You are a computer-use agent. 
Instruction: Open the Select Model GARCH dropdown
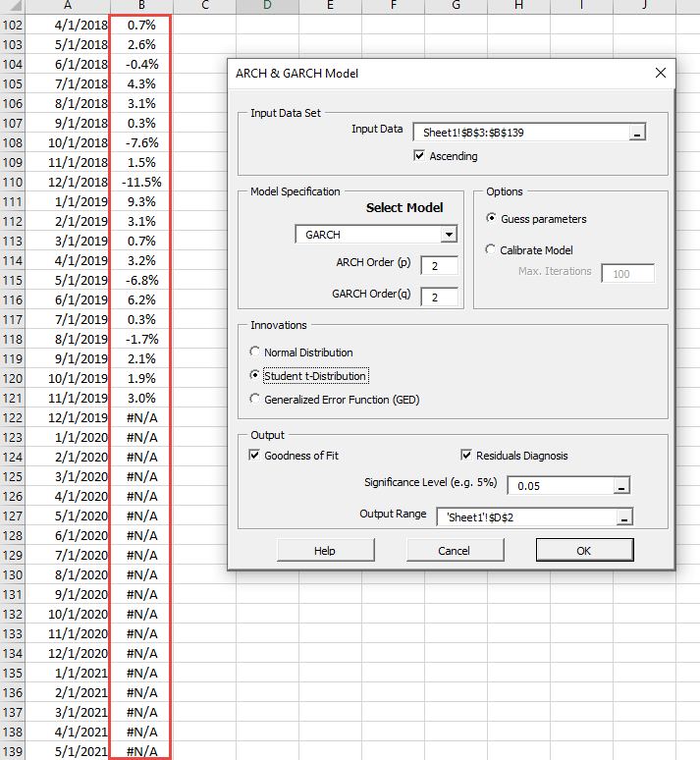(x=449, y=235)
